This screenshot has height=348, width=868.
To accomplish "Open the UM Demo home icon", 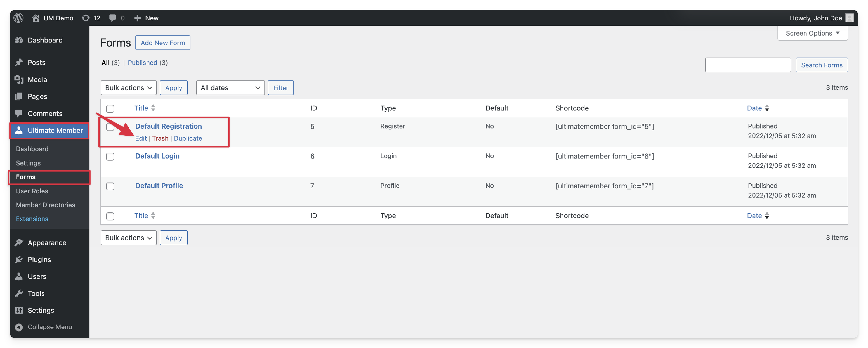I will click(36, 18).
